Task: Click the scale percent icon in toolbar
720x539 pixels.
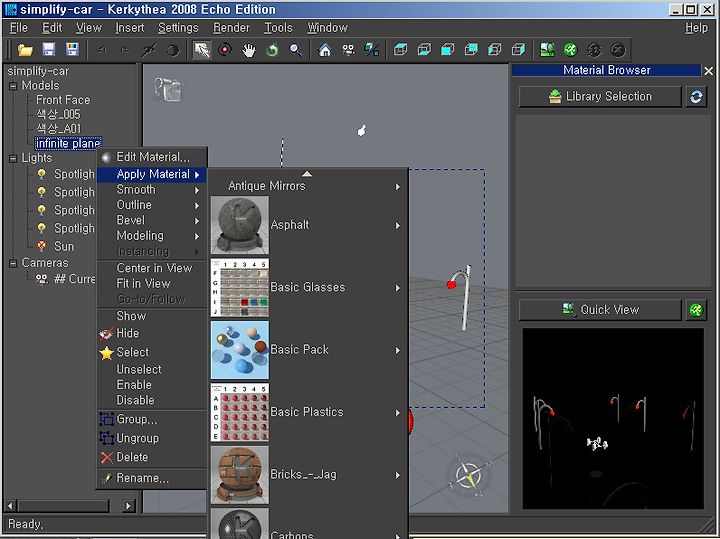Action: (371, 50)
